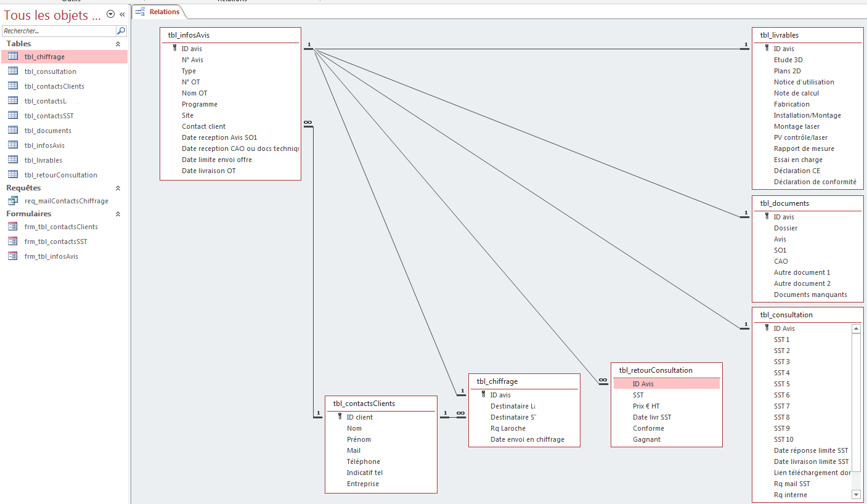Select highlighted ID Avis in tbl_retourConsultation
The image size is (867, 504).
666,384
